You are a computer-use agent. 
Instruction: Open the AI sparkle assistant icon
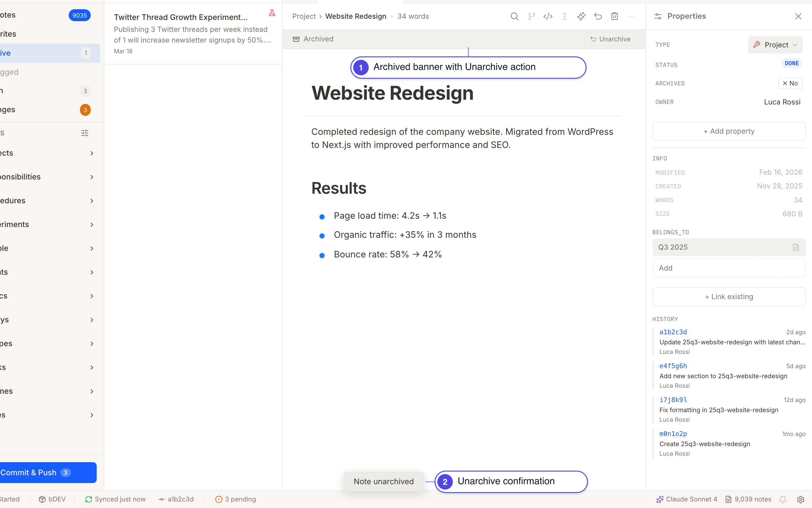(581, 16)
